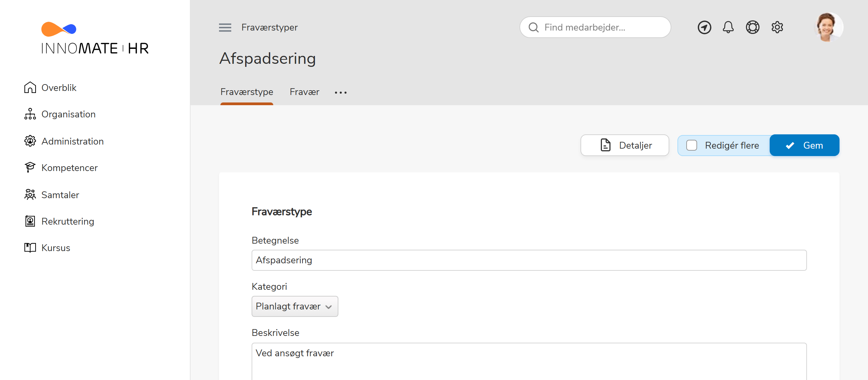Click the Innomate HR logo
Image resolution: width=868 pixels, height=380 pixels.
95,38
